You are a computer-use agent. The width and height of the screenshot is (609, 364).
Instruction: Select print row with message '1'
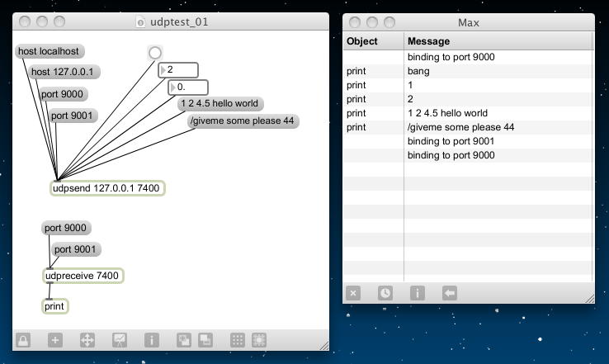click(468, 85)
